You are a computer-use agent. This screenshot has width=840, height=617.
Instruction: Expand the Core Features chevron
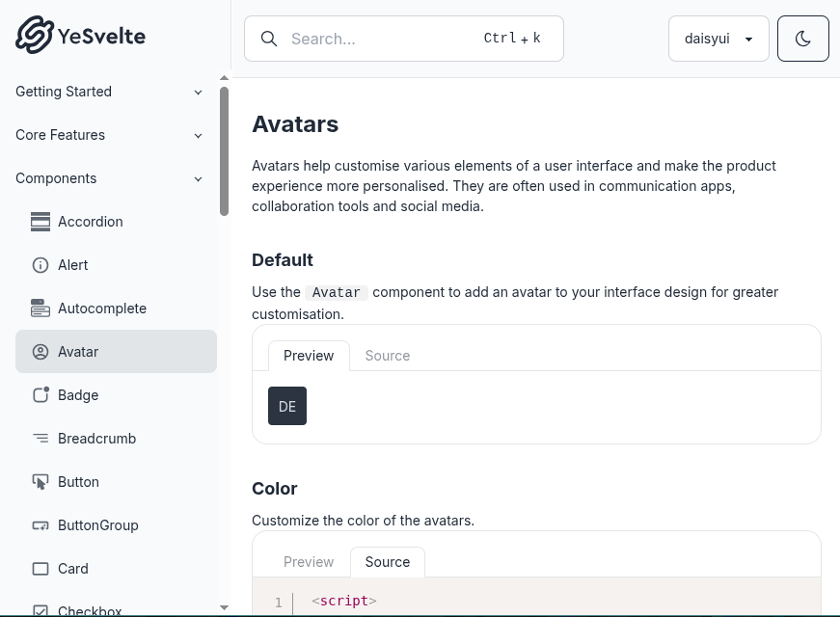[199, 136]
